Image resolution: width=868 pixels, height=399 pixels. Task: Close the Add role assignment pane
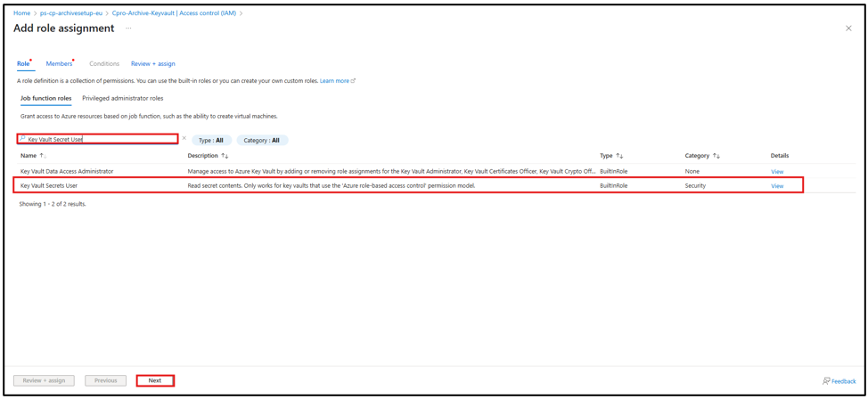point(848,28)
